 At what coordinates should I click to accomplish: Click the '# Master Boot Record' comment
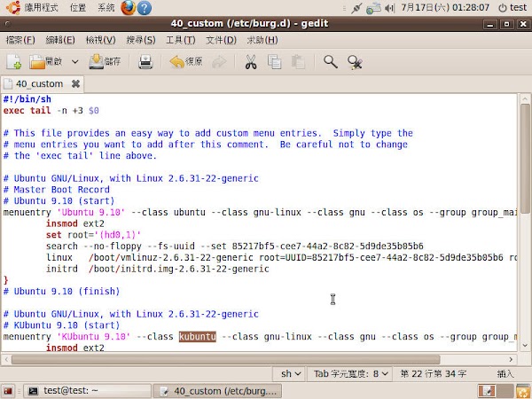(x=57, y=190)
